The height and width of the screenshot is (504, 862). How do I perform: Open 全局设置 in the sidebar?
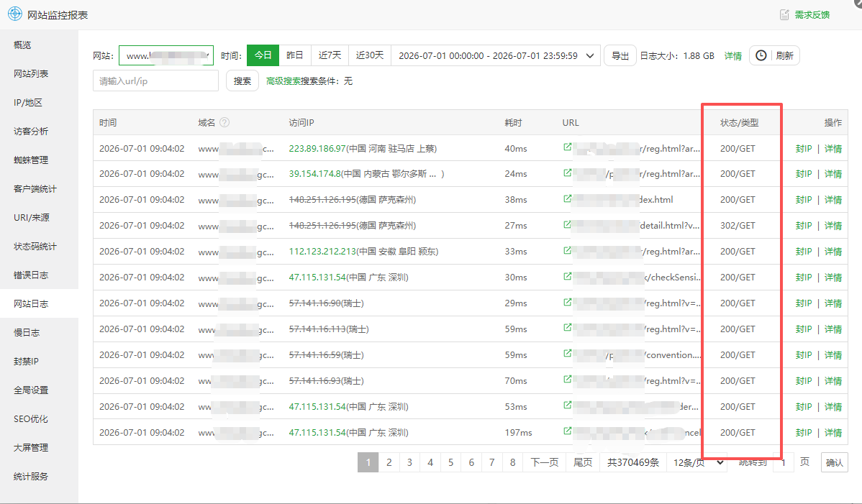[x=39, y=390]
